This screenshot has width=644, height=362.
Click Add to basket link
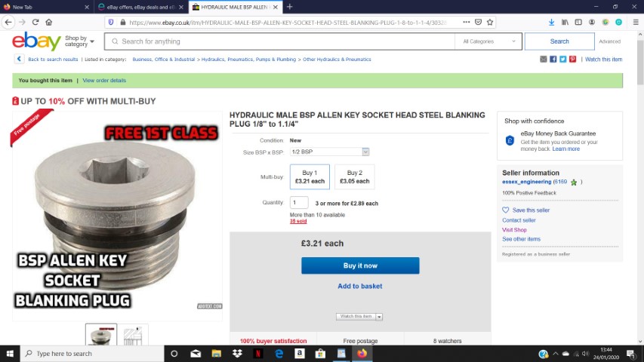click(360, 286)
